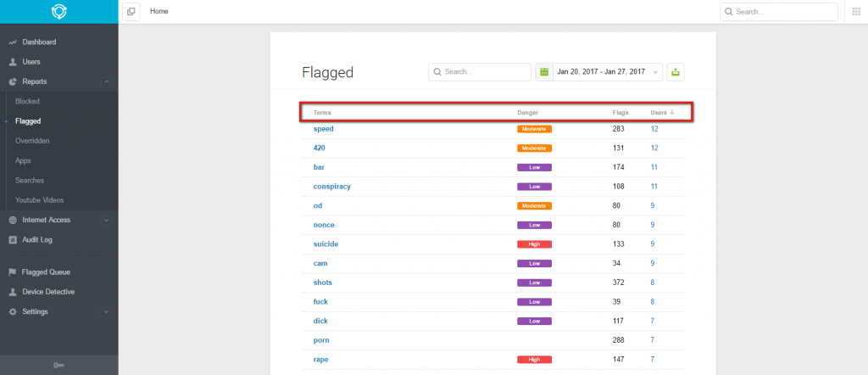Click the green calendar icon
868x375 pixels.
(x=544, y=72)
